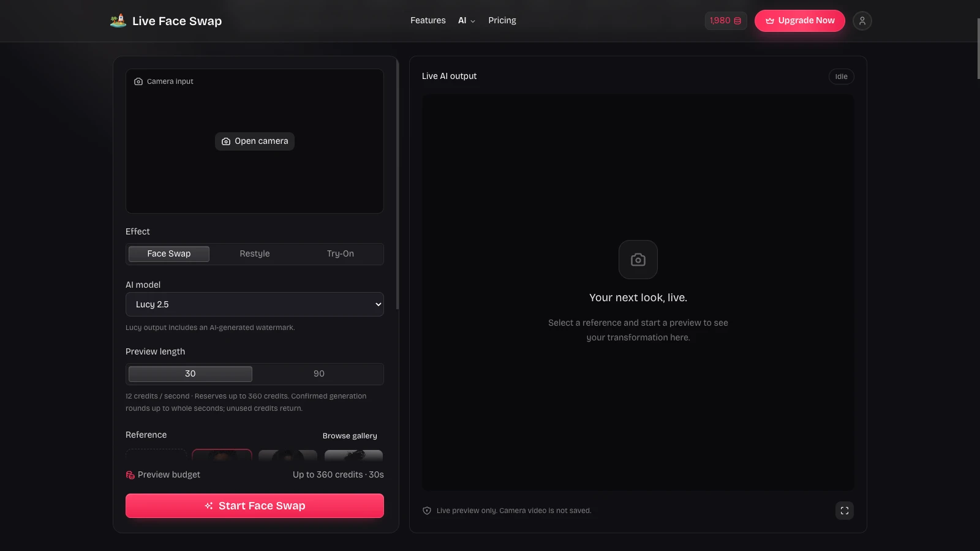Click the 'Live AI output' heading

[449, 77]
